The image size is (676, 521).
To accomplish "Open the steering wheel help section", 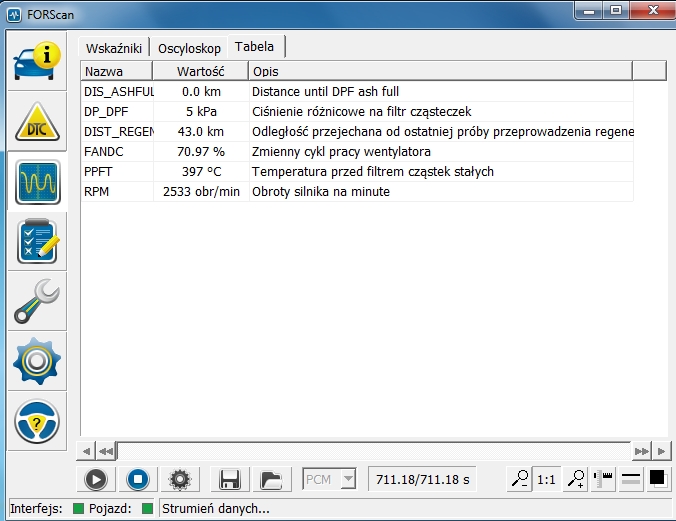I will (37, 422).
